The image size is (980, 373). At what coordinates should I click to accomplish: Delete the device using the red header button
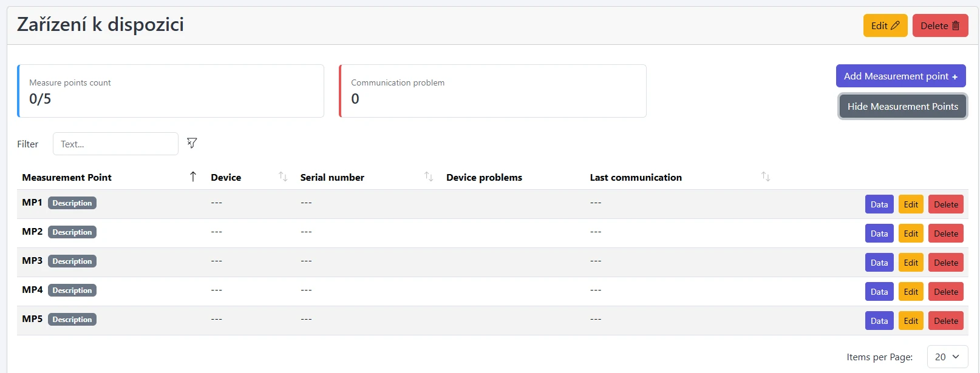pyautogui.click(x=940, y=25)
